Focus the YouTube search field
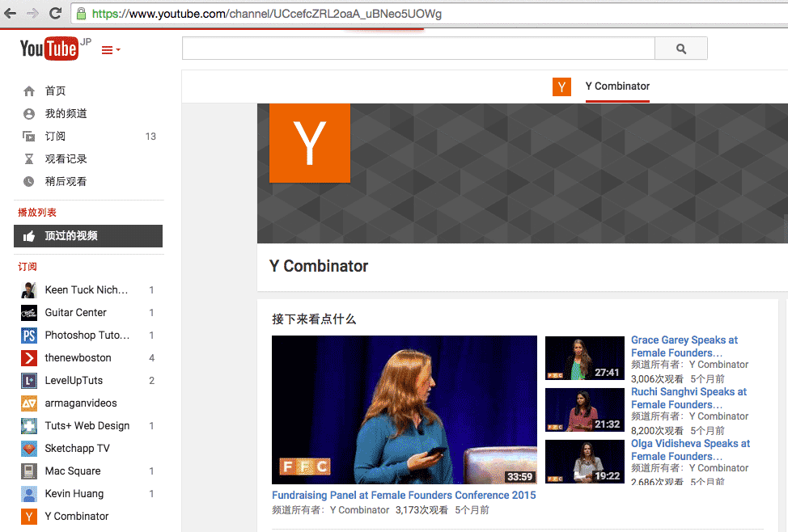The width and height of the screenshot is (788, 532). (418, 49)
